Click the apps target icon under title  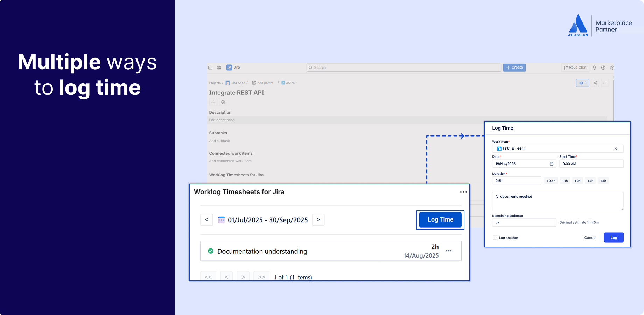[x=223, y=102]
